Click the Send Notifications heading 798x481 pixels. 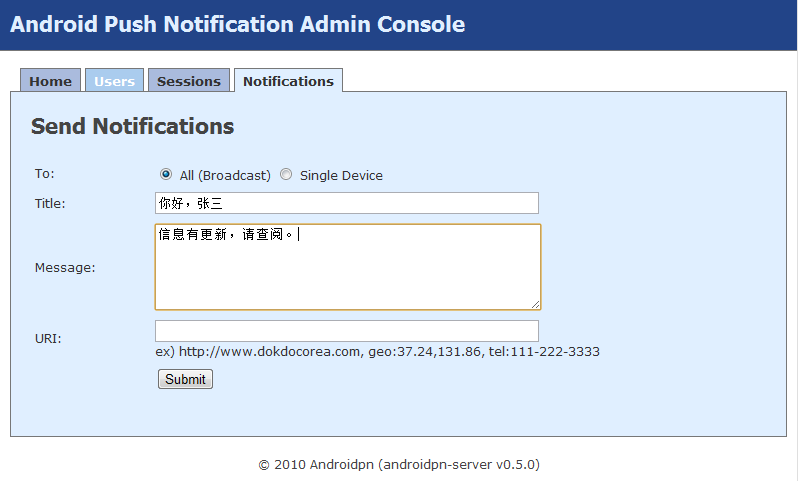[x=132, y=126]
